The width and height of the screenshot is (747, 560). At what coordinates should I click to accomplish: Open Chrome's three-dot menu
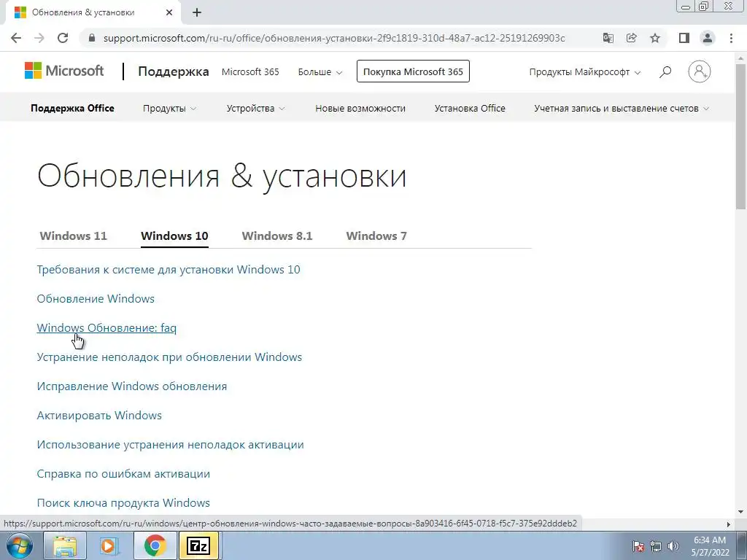tap(731, 38)
